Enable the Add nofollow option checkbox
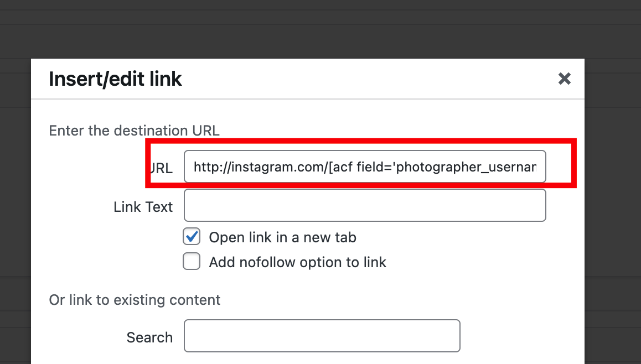Screen dimensions: 641x364 (x=192, y=262)
